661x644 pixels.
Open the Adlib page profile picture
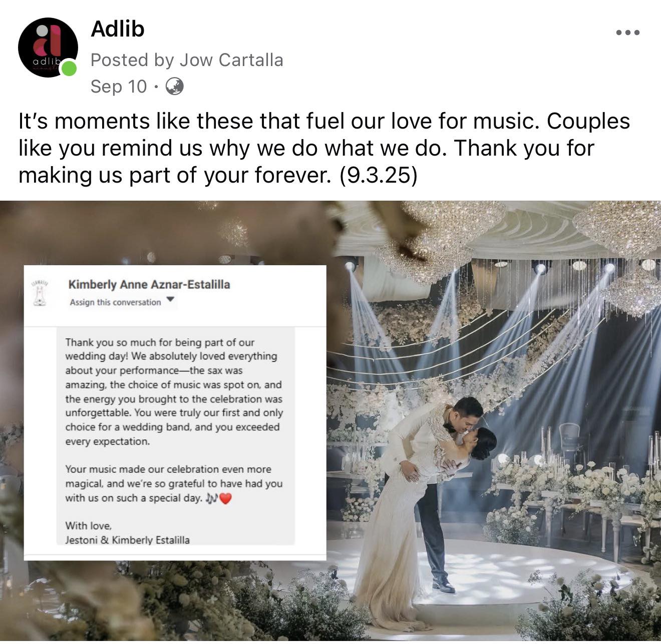(x=48, y=48)
